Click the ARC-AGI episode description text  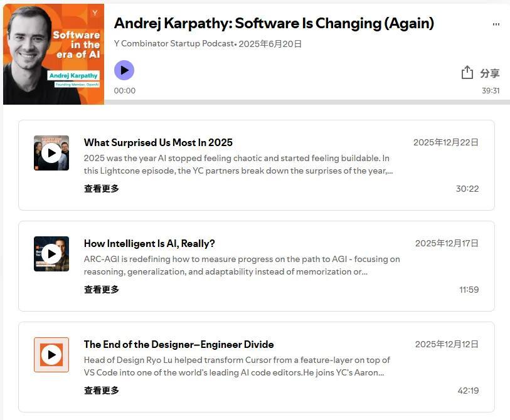pyautogui.click(x=242, y=265)
